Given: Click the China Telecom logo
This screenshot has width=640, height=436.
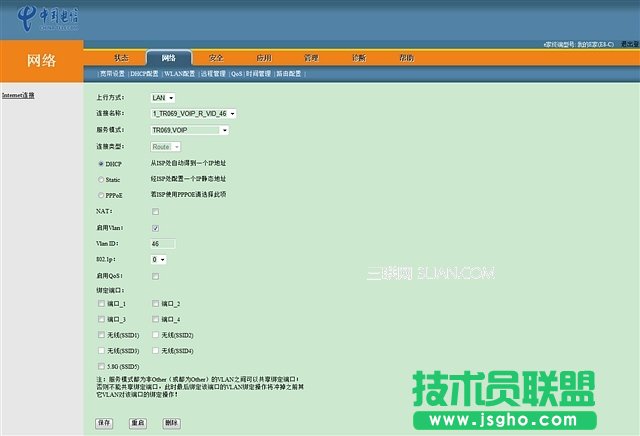Looking at the screenshot, I should [51, 19].
